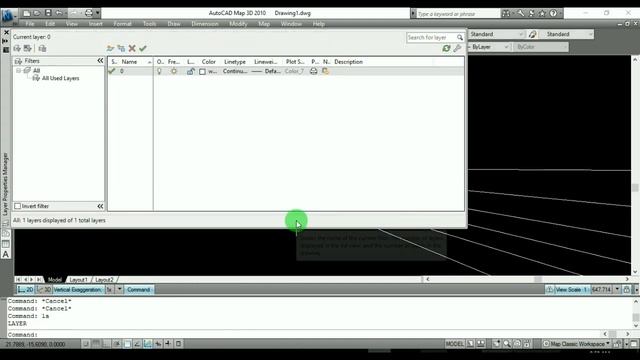Image resolution: width=640 pixels, height=360 pixels.
Task: Click the MODEL space button in status bar
Action: point(454,344)
